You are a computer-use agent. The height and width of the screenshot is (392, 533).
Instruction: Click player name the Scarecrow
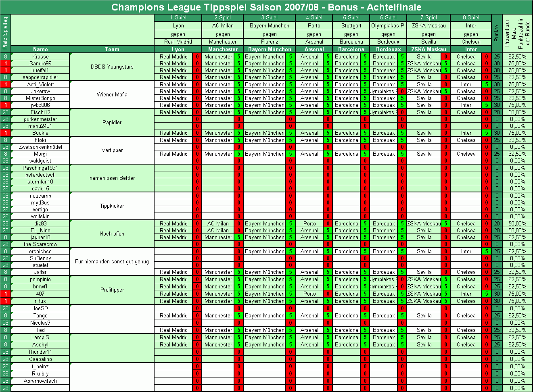[x=40, y=244]
